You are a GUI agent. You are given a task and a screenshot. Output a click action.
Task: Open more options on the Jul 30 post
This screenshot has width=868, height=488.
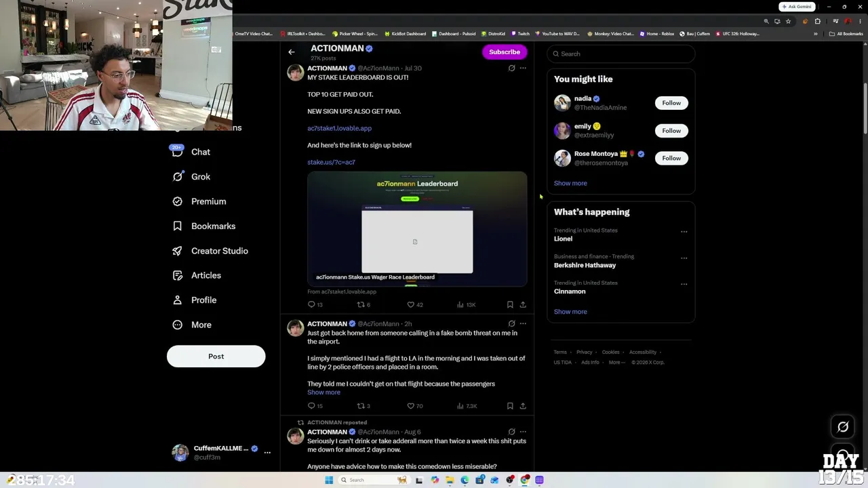point(523,68)
